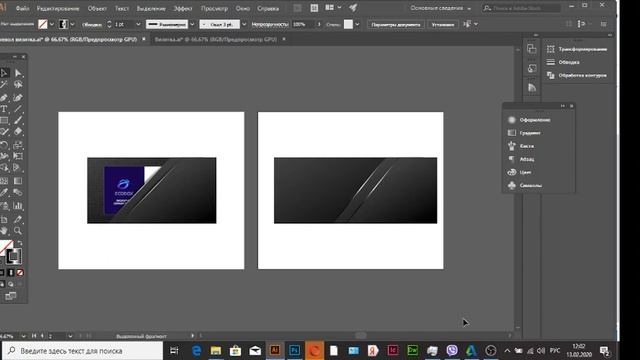Swap fill and stroke colors

pyautogui.click(x=20, y=243)
